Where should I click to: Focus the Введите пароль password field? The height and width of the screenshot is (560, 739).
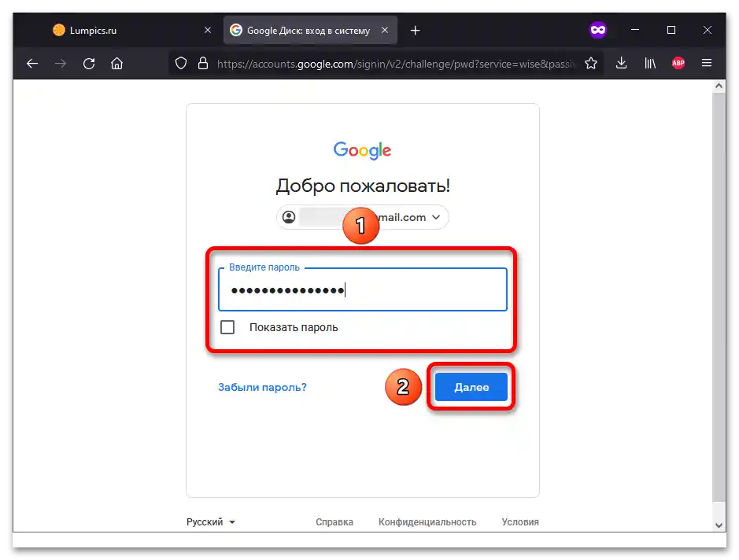coord(363,289)
